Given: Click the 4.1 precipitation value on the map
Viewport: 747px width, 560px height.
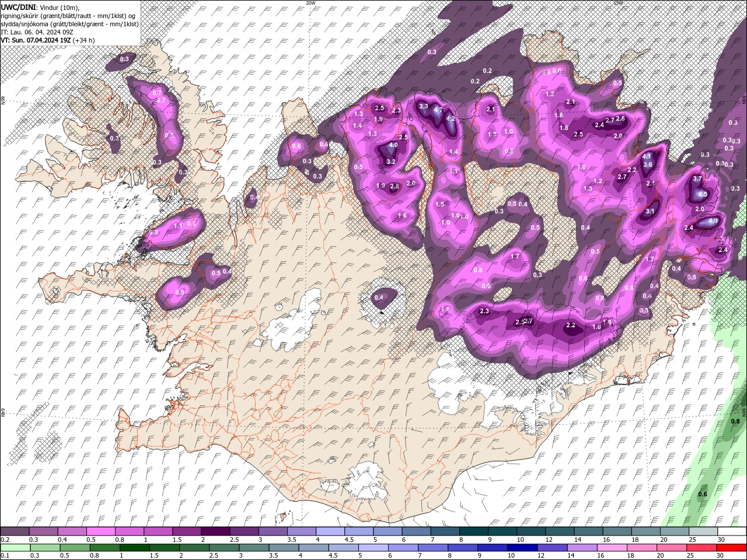Looking at the screenshot, I should coord(647,157).
